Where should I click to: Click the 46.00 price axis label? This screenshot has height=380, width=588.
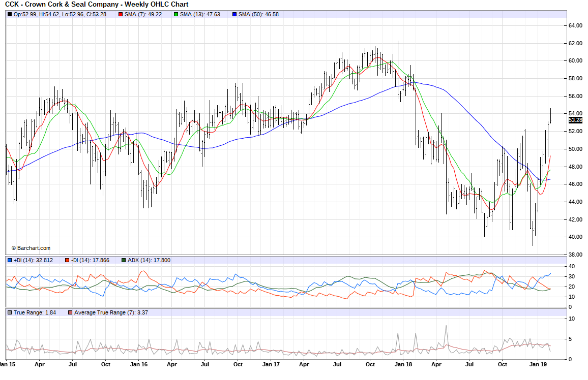(575, 184)
